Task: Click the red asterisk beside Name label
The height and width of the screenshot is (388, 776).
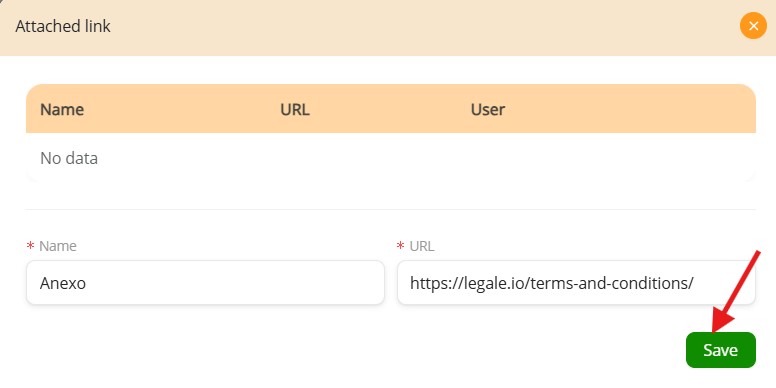Action: (31, 245)
